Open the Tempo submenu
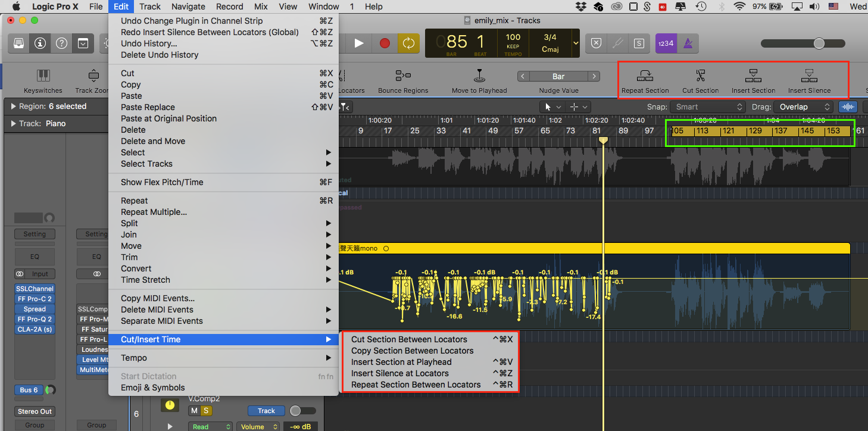 tap(223, 358)
